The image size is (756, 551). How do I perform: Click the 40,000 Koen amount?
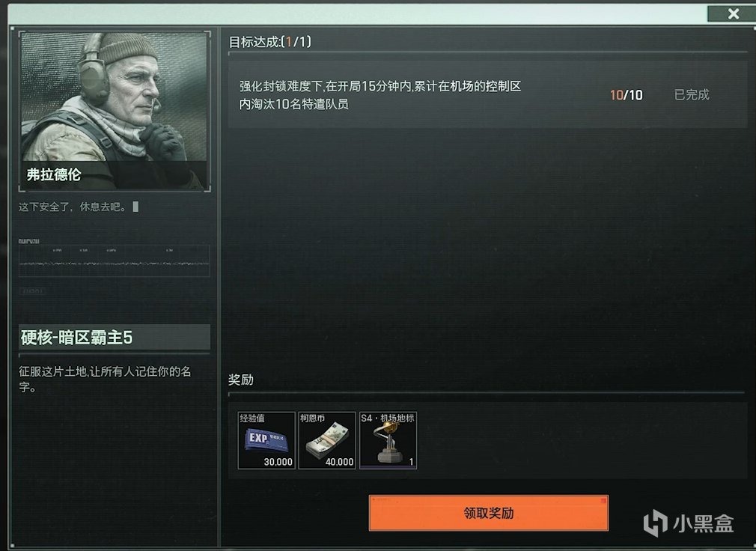click(339, 462)
